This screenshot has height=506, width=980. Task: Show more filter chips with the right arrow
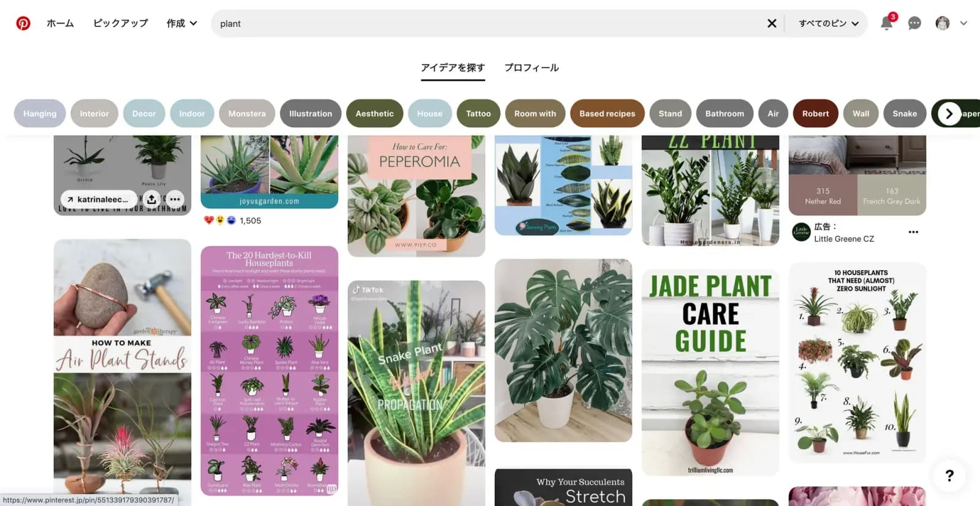pyautogui.click(x=949, y=113)
